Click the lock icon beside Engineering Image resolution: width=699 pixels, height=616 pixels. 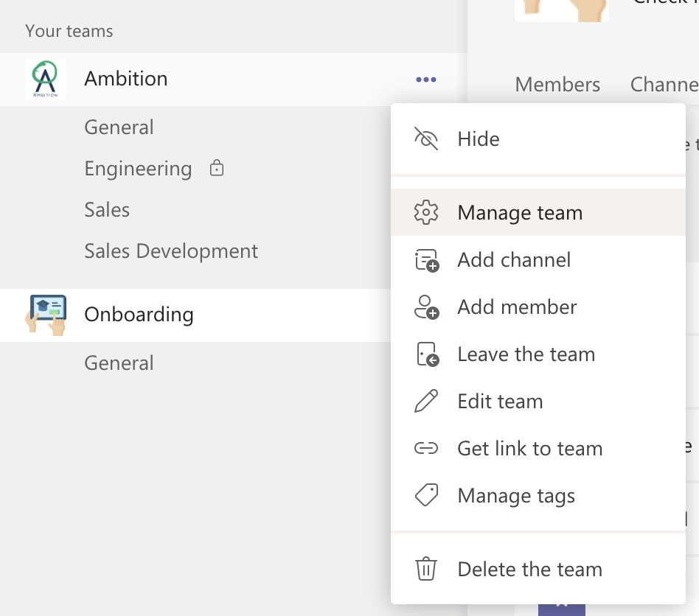pyautogui.click(x=217, y=169)
